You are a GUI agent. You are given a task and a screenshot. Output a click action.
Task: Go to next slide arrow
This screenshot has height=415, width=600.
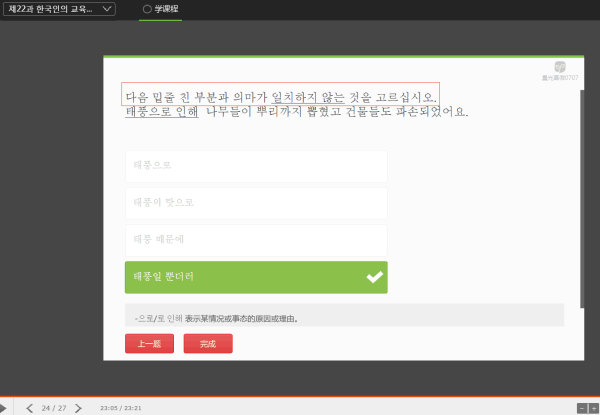(x=78, y=408)
